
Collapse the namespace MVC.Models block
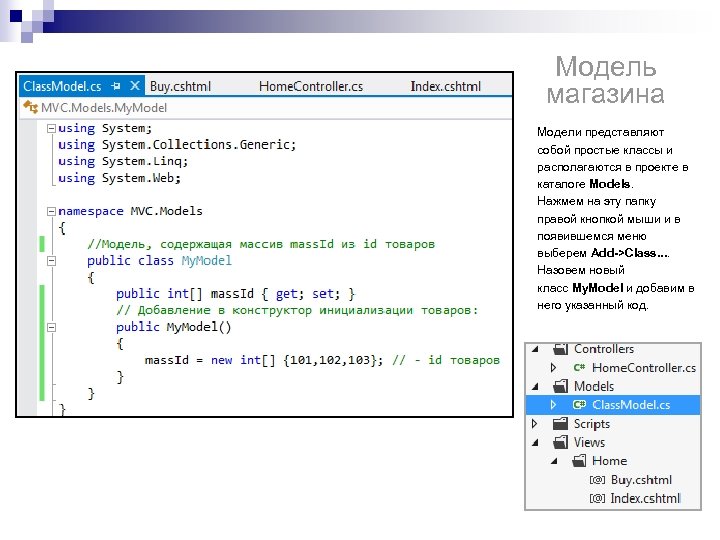click(x=51, y=211)
